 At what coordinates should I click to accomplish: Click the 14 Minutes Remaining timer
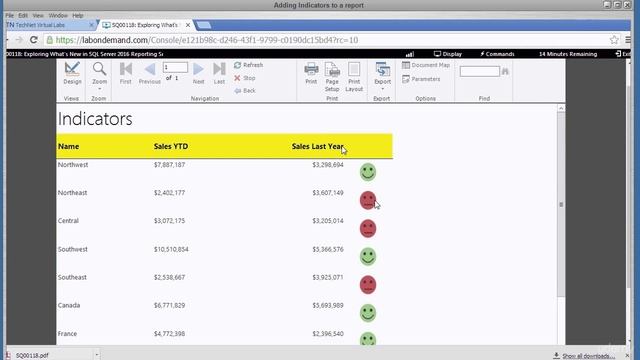tap(568, 54)
